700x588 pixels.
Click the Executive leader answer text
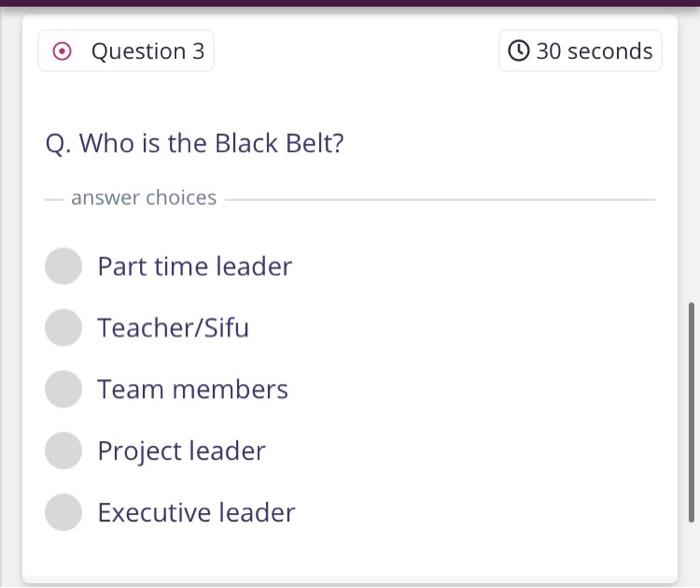coord(196,512)
